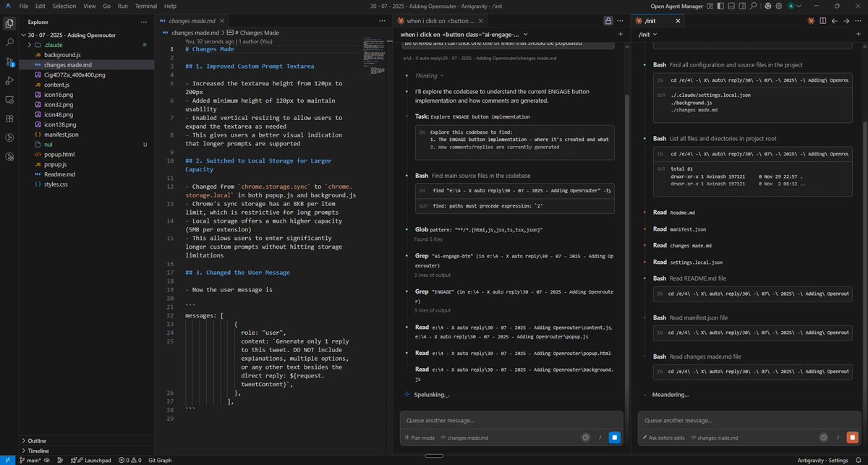Click slash command button in first chat input
The width and height of the screenshot is (868, 465).
[599, 438]
